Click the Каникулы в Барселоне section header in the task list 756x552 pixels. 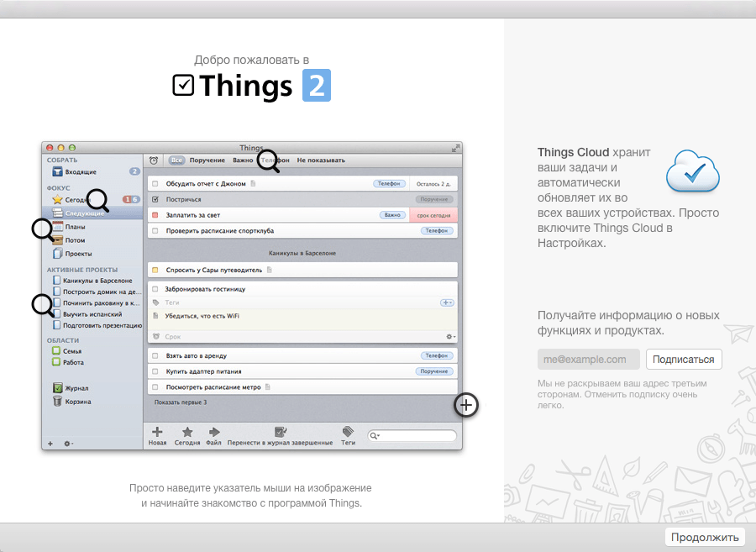point(302,253)
